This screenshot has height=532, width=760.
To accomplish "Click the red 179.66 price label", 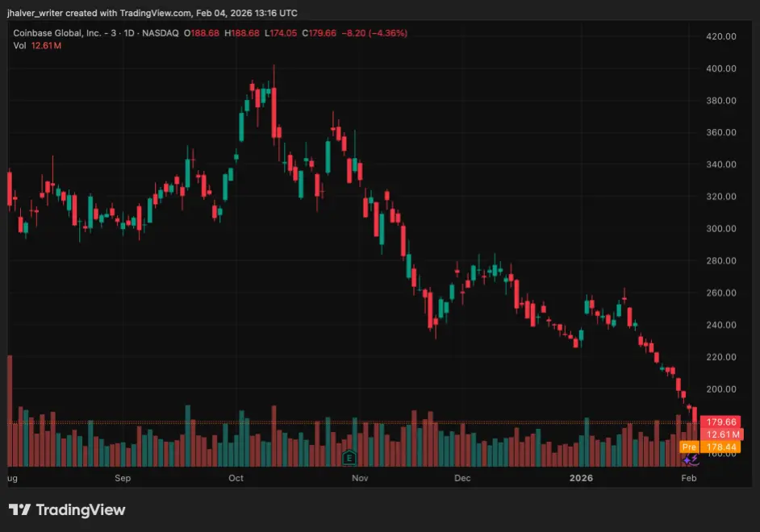I will 720,422.
